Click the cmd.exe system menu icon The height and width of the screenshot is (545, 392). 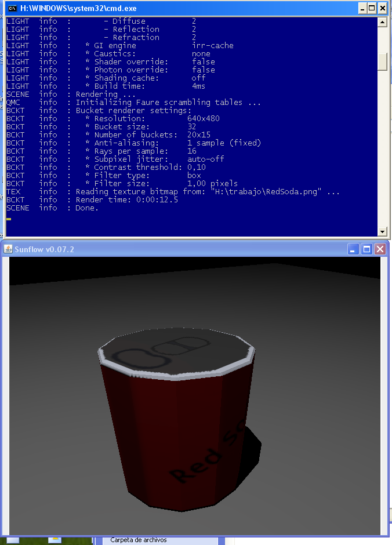(12, 8)
